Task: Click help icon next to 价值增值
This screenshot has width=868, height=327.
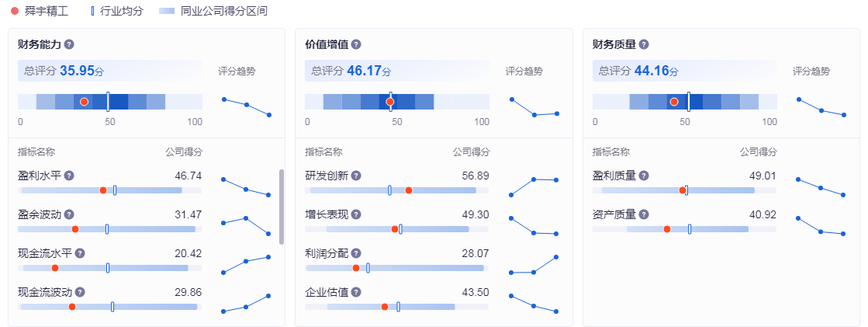Action: [x=356, y=45]
